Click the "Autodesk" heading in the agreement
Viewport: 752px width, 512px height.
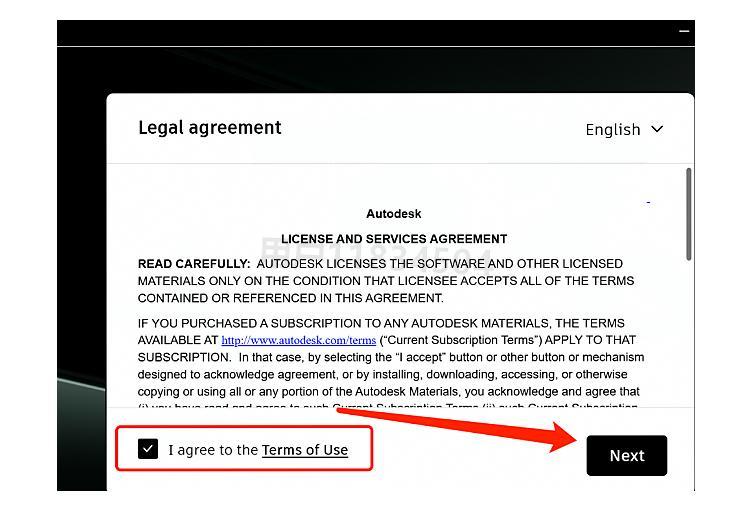pos(394,214)
